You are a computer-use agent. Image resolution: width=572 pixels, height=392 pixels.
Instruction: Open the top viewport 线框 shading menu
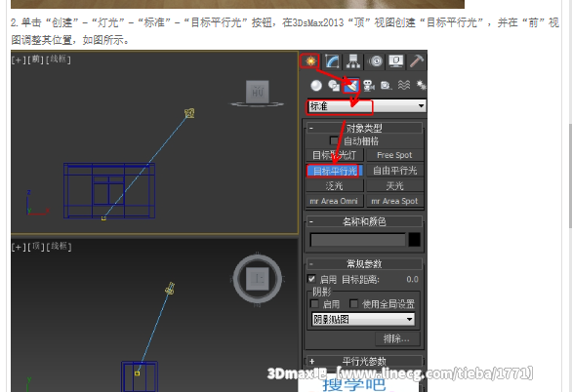tap(59, 247)
